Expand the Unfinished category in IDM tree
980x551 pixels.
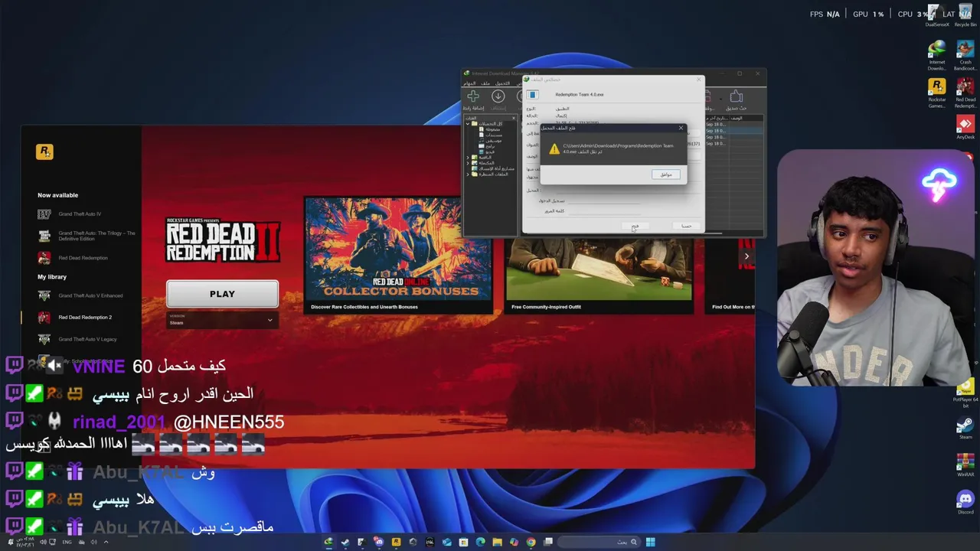pyautogui.click(x=468, y=158)
